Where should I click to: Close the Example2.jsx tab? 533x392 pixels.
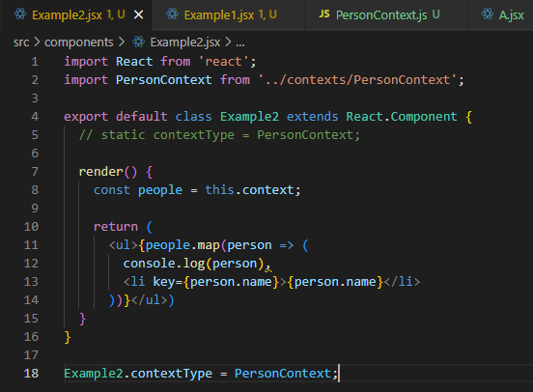pos(139,14)
